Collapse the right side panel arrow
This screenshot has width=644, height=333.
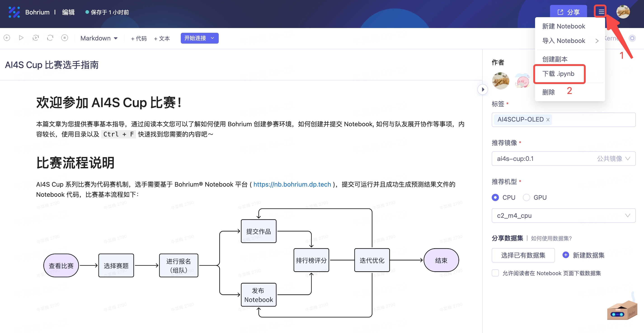pos(482,89)
